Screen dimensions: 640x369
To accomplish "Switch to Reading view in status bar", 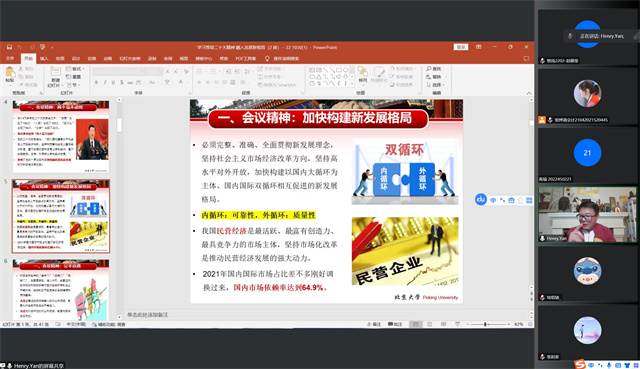I will click(x=443, y=324).
